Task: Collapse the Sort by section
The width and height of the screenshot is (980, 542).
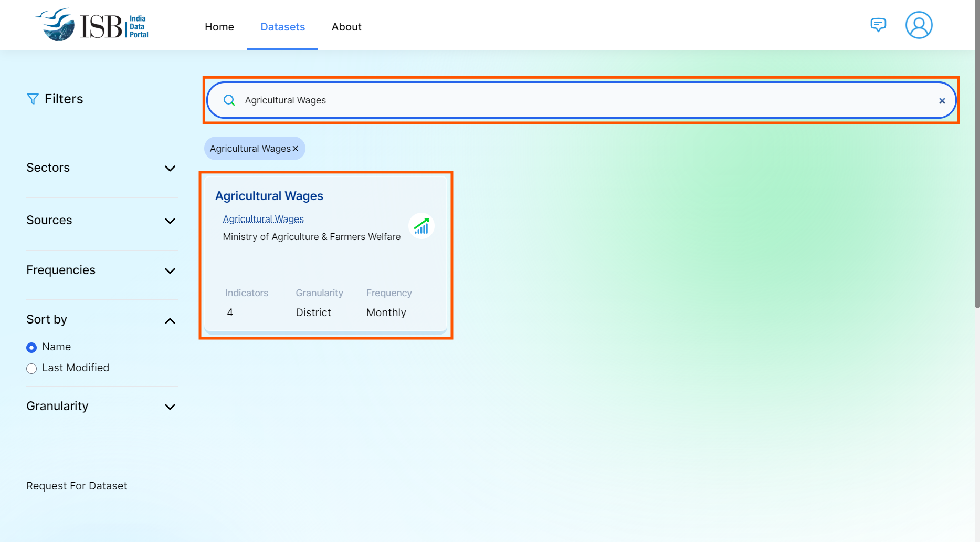Action: tap(170, 321)
